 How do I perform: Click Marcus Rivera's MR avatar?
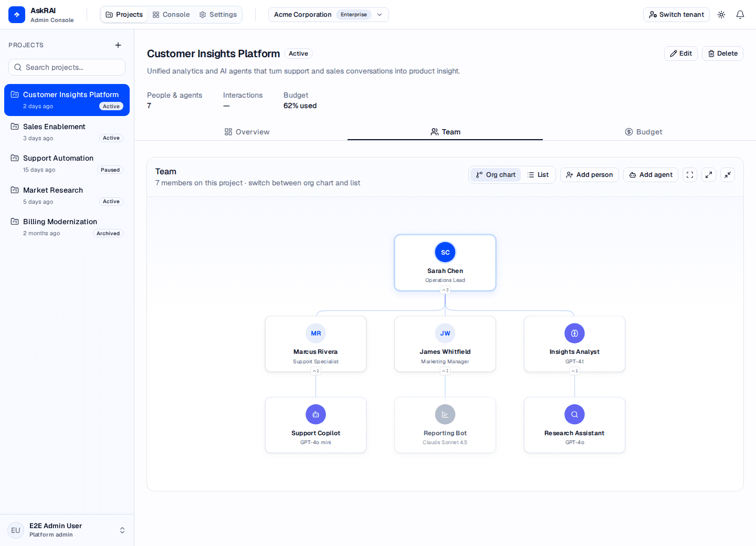pos(316,333)
